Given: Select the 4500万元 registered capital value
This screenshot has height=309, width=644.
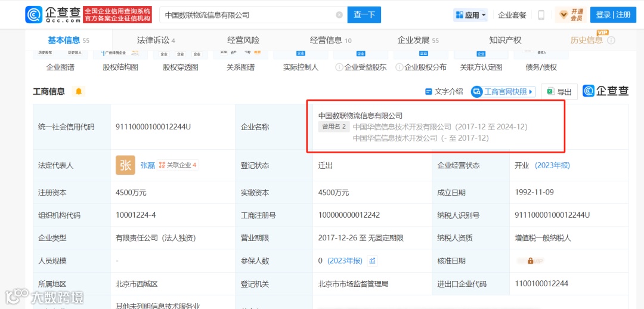Looking at the screenshot, I should pos(131,192).
